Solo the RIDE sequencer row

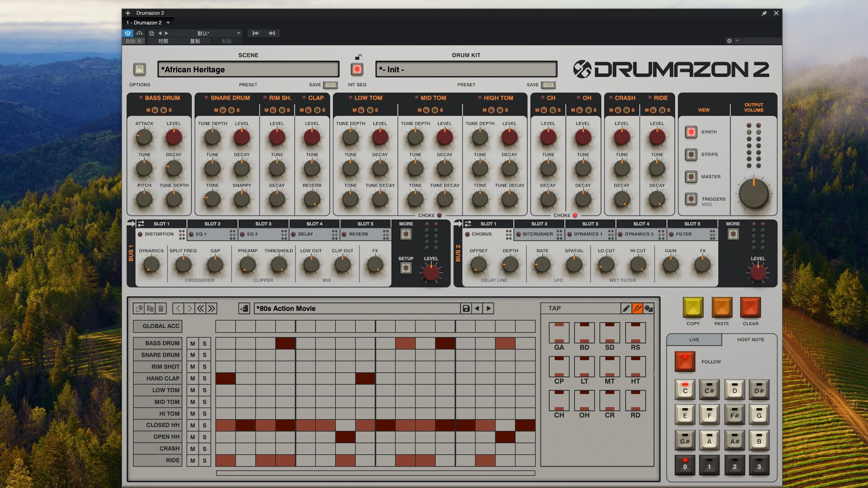pyautogui.click(x=204, y=460)
